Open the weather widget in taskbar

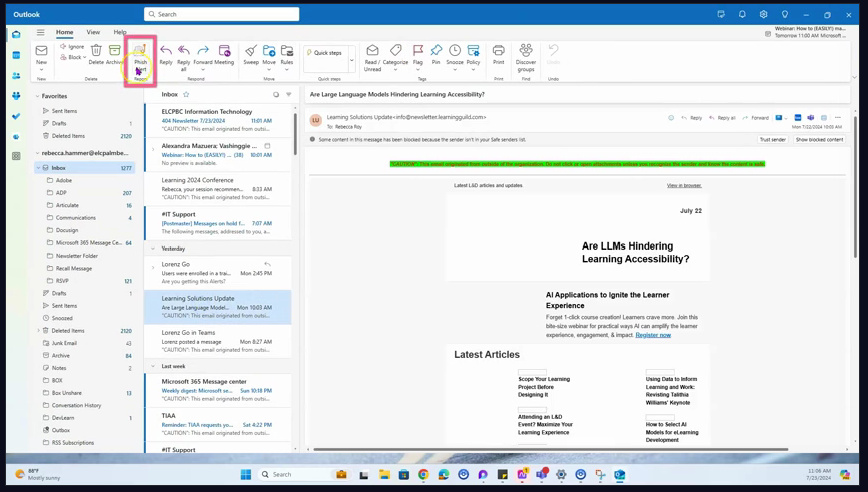[38, 474]
